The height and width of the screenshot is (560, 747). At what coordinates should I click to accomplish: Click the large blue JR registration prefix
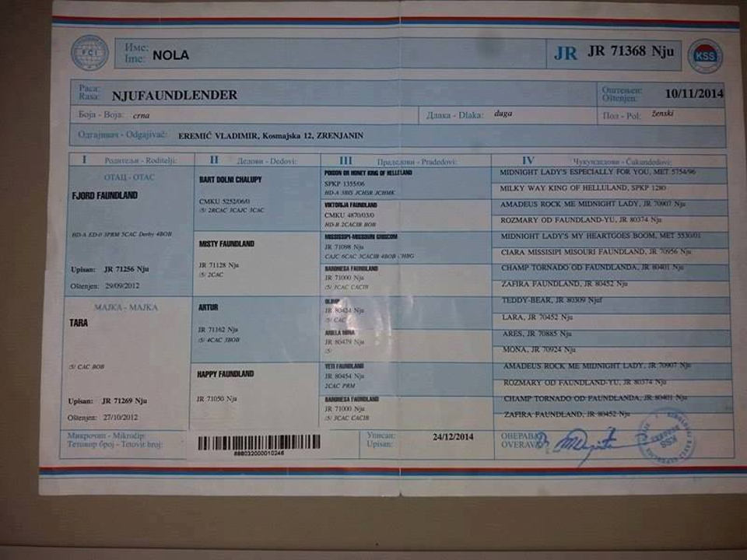(x=566, y=54)
